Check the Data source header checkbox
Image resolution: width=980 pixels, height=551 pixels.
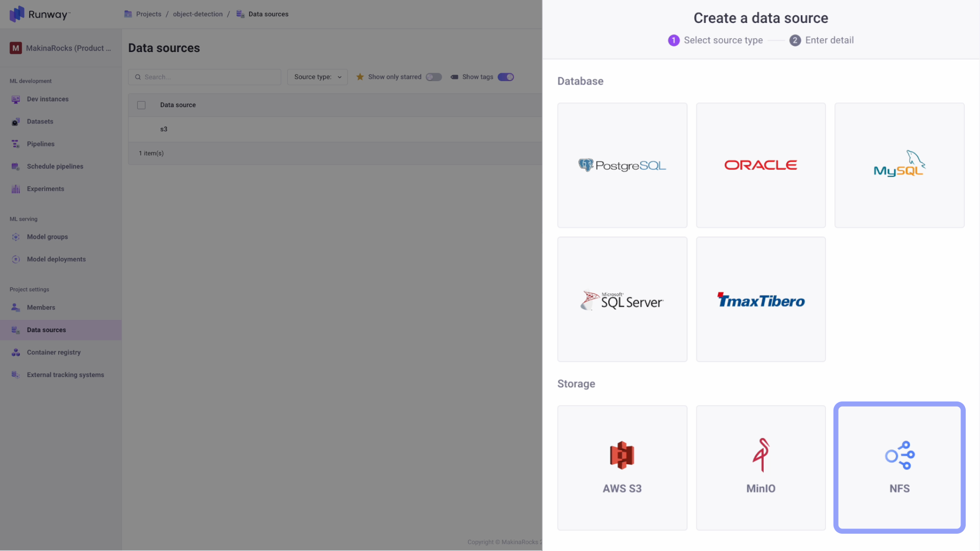[x=141, y=105]
